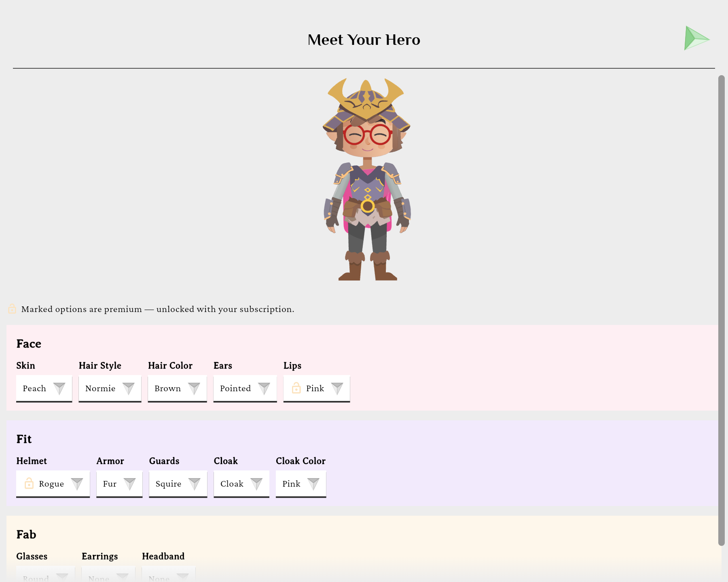
Task: Open the Lips dropdown showing Pink
Action: (317, 388)
